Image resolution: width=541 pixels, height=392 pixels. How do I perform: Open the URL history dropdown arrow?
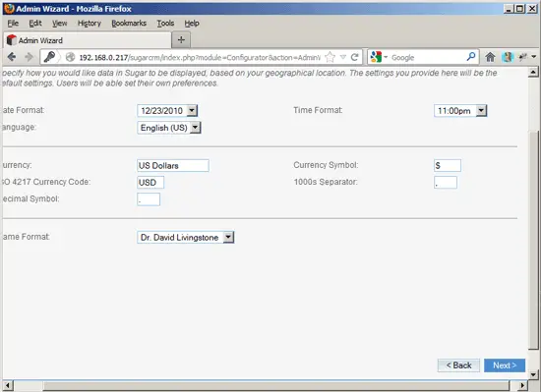pos(343,57)
